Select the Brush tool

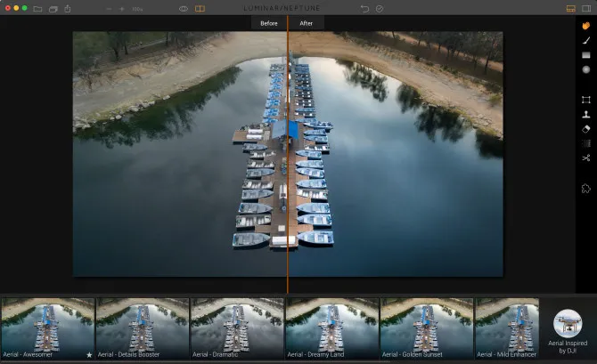pyautogui.click(x=586, y=40)
